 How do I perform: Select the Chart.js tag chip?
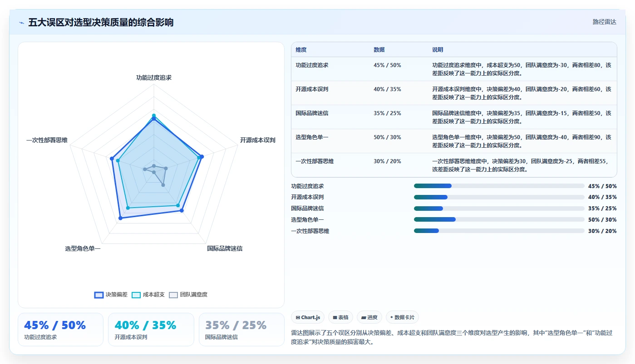coord(308,317)
